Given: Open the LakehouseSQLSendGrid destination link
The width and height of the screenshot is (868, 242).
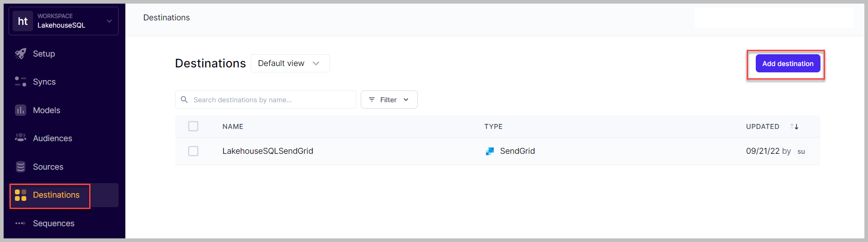Looking at the screenshot, I should [x=267, y=151].
